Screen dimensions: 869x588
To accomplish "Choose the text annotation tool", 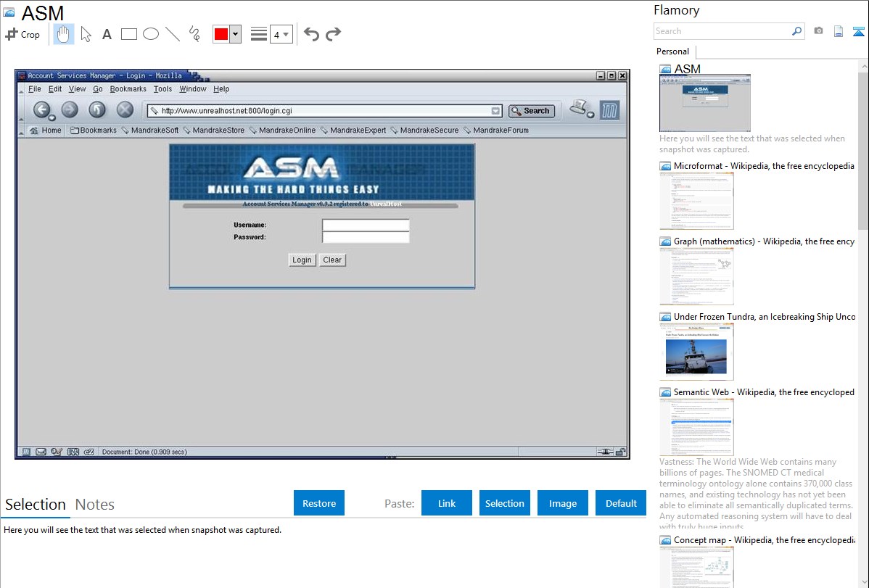I will [x=107, y=34].
